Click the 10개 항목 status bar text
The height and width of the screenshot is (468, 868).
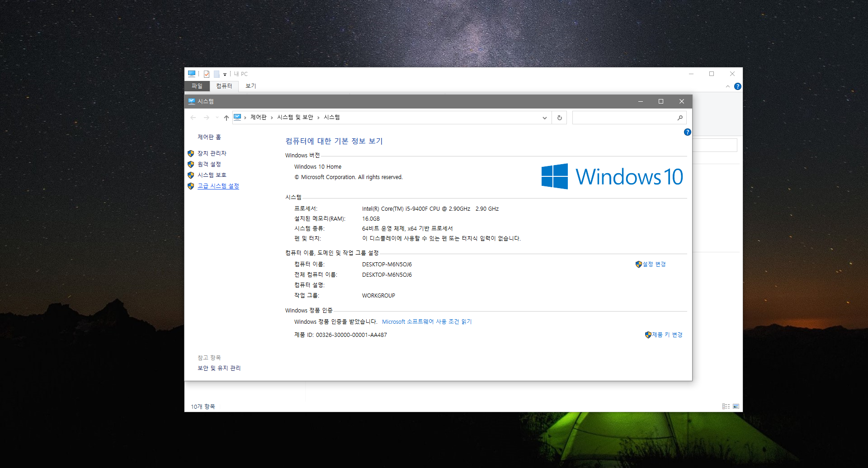[203, 407]
